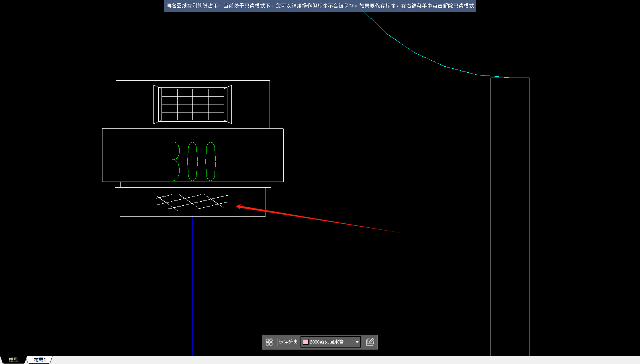Viewport: 640px width, 364px height.
Task: Click the edit annotation pencil icon
Action: pyautogui.click(x=370, y=342)
